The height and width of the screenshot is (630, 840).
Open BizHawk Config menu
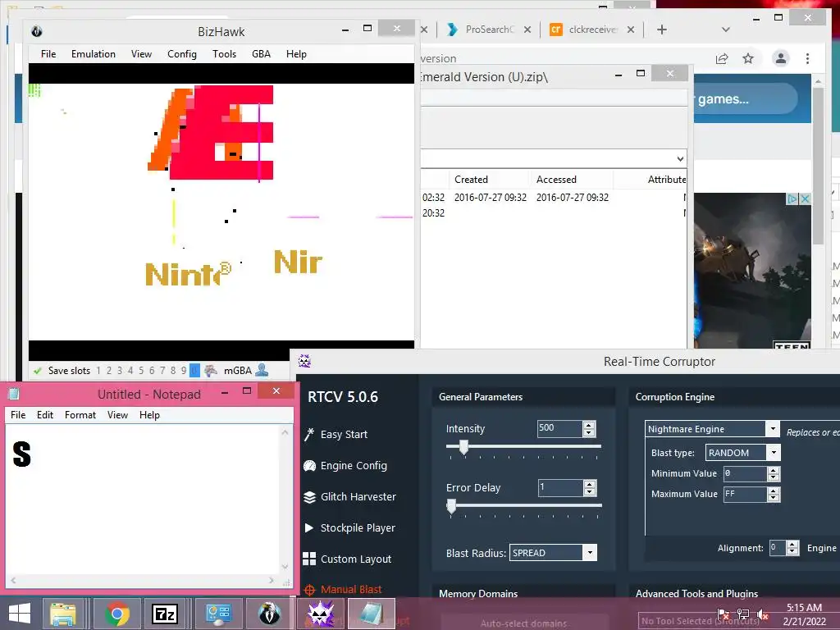181,53
